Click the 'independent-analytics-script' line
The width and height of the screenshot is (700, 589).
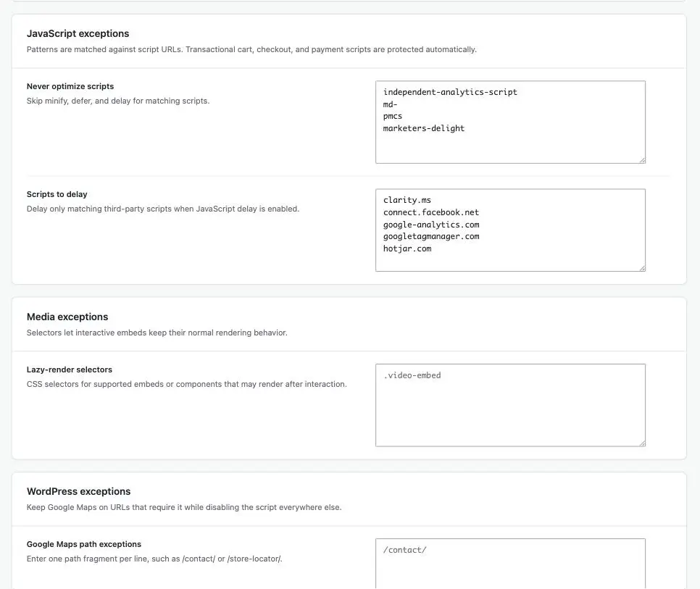[450, 92]
